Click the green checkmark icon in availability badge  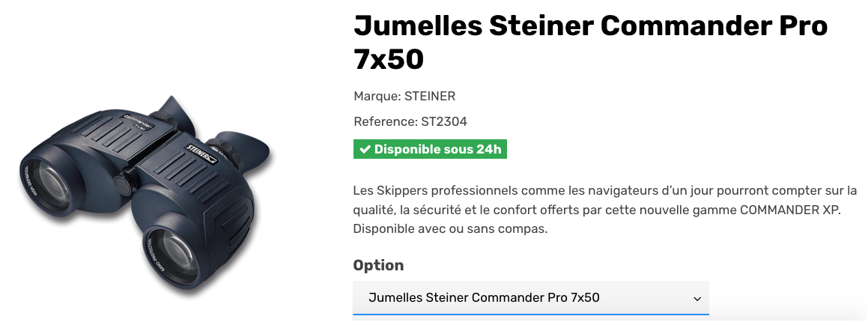point(365,149)
